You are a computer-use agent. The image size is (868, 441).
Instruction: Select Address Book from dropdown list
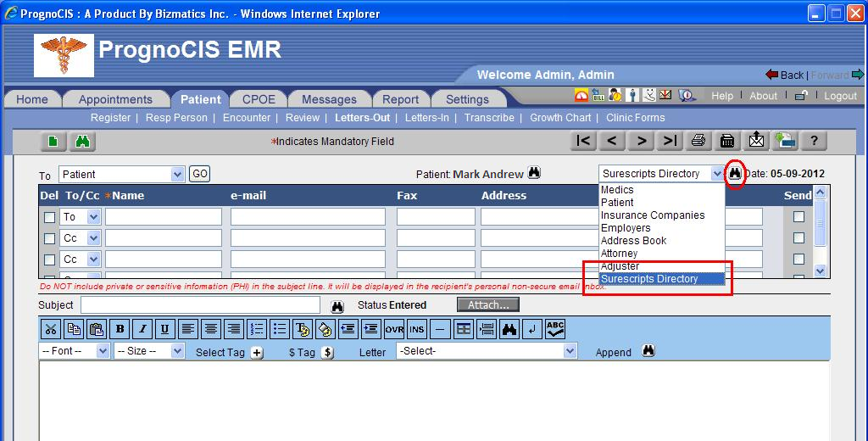(x=634, y=241)
